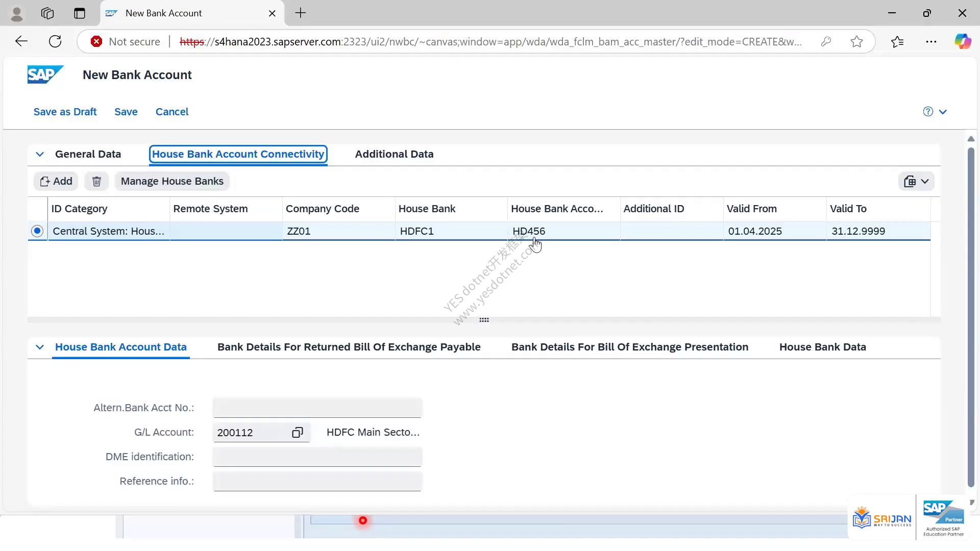Image resolution: width=980 pixels, height=551 pixels.
Task: Collapse the General Data section chevron
Action: point(40,154)
